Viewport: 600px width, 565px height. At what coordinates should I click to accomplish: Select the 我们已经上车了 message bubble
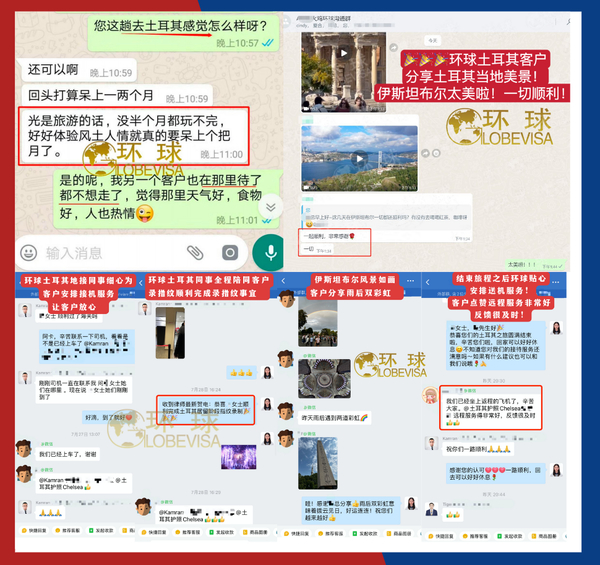pyautogui.click(x=68, y=454)
